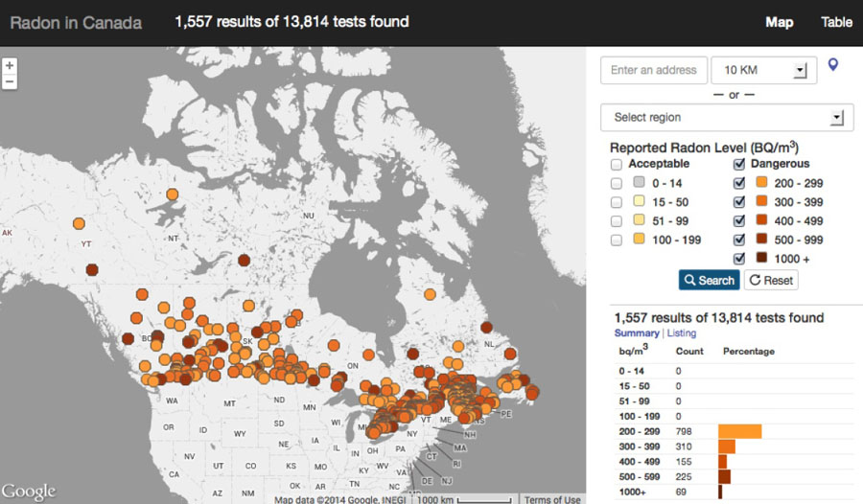Toggle the 1000 + radon level checkbox
Viewport: 863px width, 504px height.
point(739,259)
